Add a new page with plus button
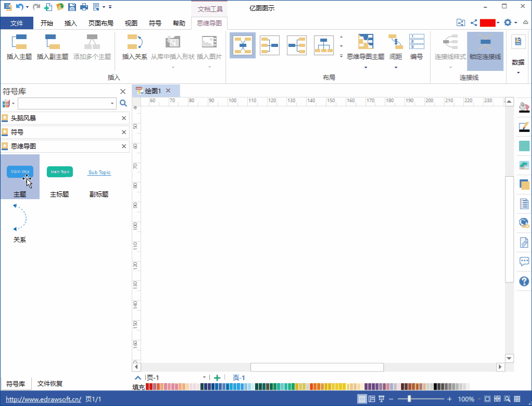This screenshot has width=532, height=406. click(217, 377)
